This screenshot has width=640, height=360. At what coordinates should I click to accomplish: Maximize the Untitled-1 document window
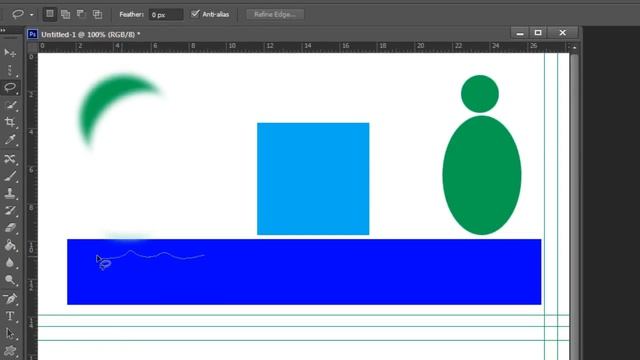(x=538, y=33)
